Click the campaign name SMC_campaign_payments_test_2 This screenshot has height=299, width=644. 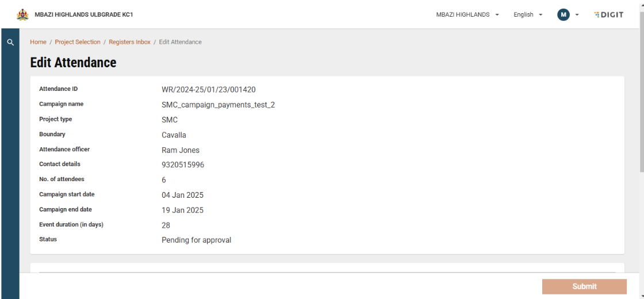pos(218,105)
